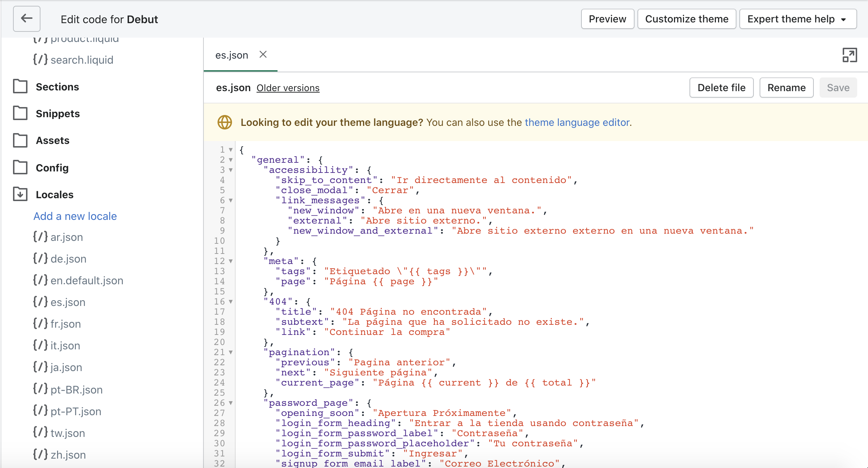Click the Rename button

click(x=786, y=88)
